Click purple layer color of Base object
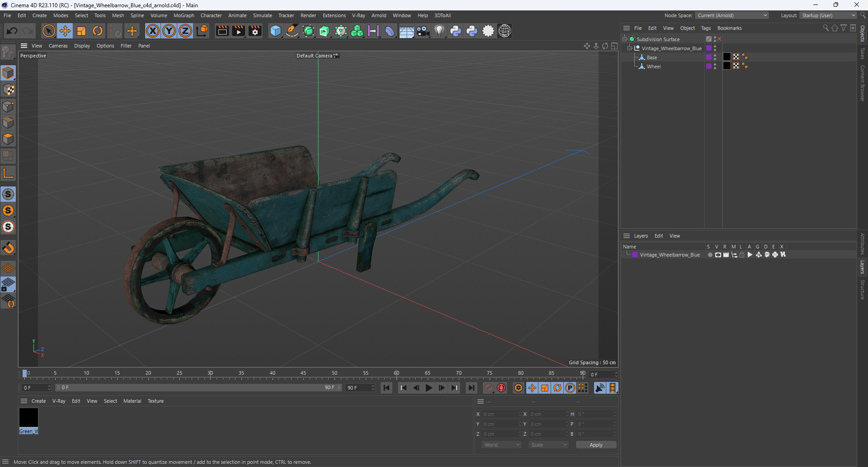The image size is (868, 467). 709,57
